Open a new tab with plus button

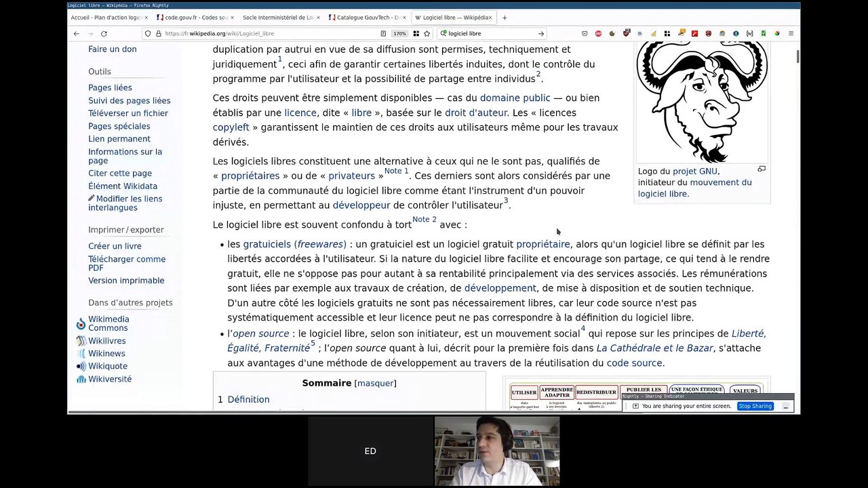(x=504, y=18)
